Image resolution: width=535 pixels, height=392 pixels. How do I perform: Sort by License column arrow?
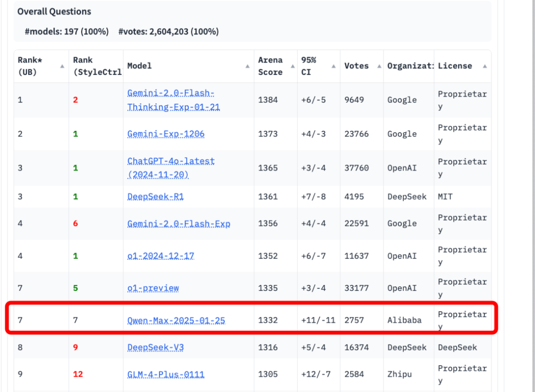(484, 66)
